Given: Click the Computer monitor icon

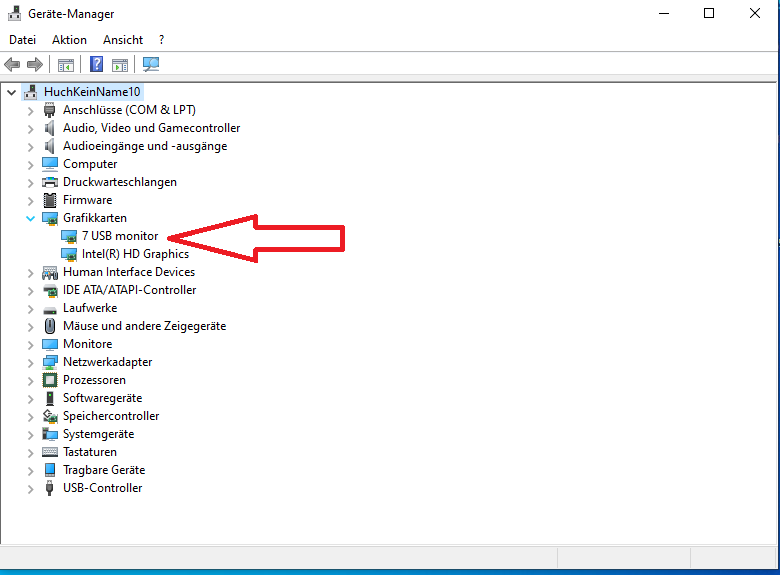Looking at the screenshot, I should click(50, 164).
